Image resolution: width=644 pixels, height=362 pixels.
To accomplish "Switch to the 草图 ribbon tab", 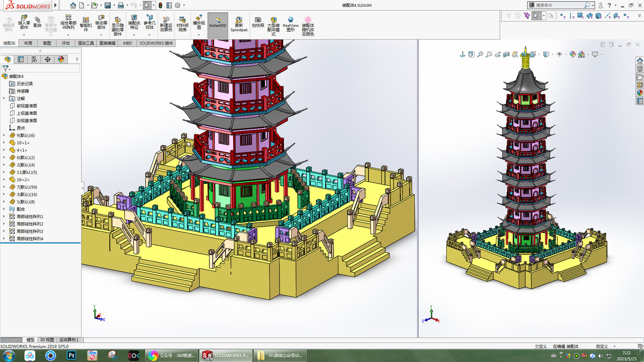I will 47,43.
